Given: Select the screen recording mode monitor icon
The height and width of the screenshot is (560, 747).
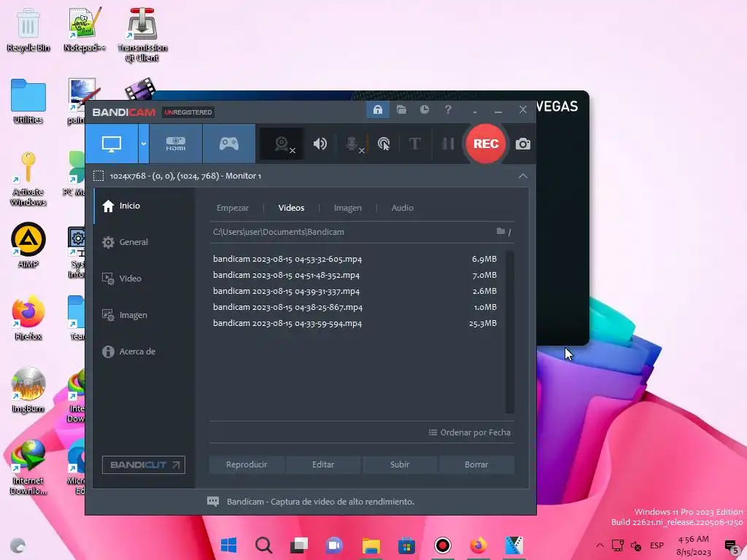Looking at the screenshot, I should pos(112,144).
